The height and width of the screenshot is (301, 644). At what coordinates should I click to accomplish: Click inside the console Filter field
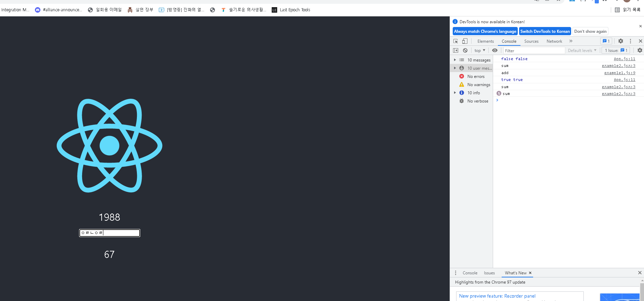534,51
